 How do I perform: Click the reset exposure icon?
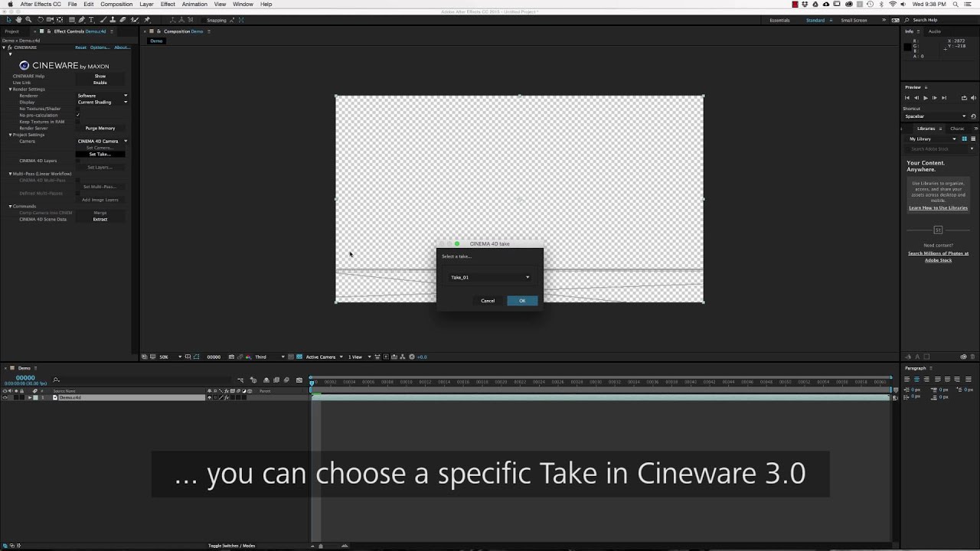point(412,357)
